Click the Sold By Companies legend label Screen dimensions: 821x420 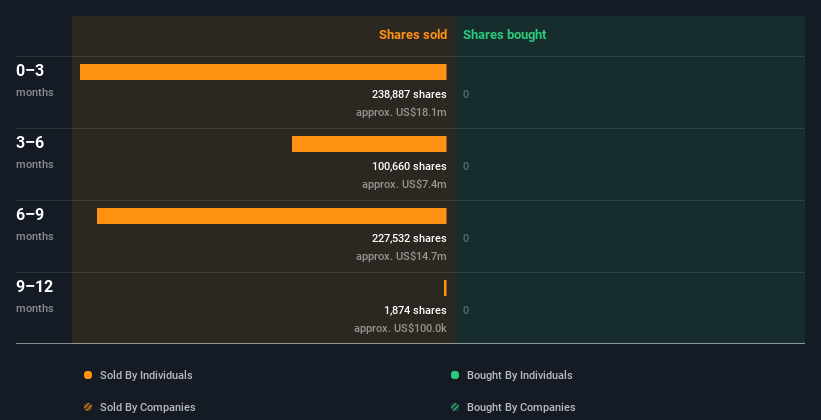pos(148,407)
